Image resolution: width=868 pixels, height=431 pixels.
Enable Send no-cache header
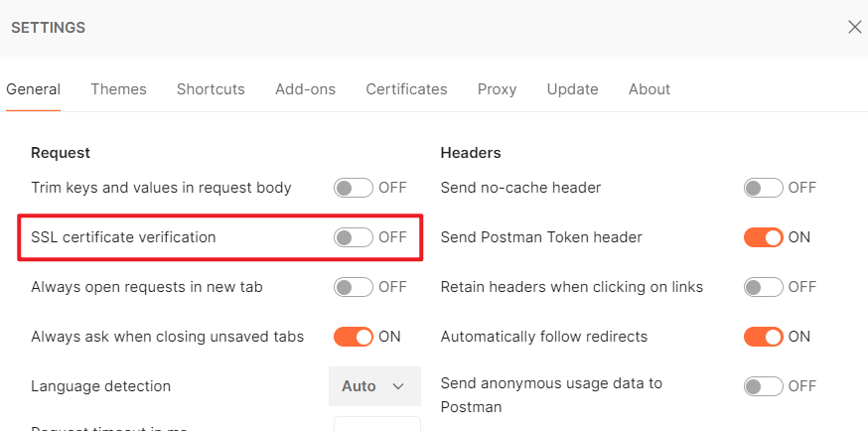point(763,188)
